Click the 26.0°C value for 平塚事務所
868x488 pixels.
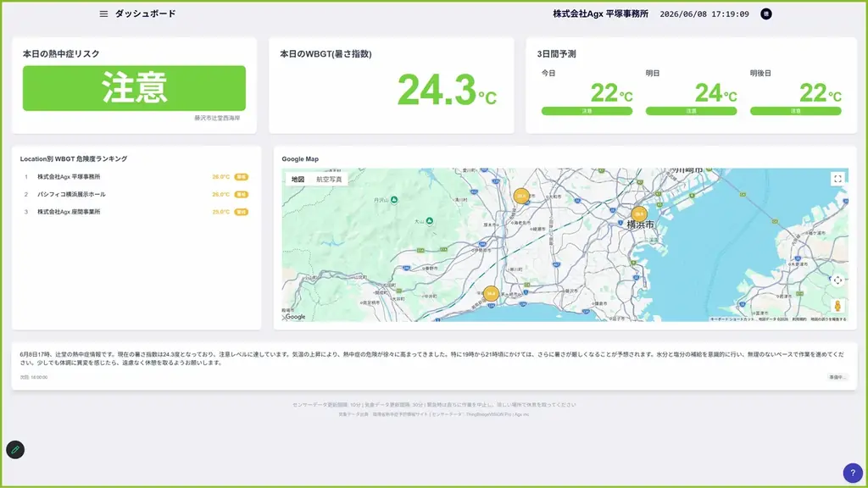(x=221, y=177)
